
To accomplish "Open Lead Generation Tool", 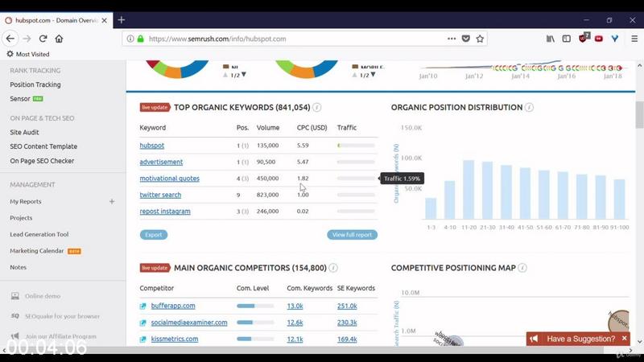I will [39, 234].
